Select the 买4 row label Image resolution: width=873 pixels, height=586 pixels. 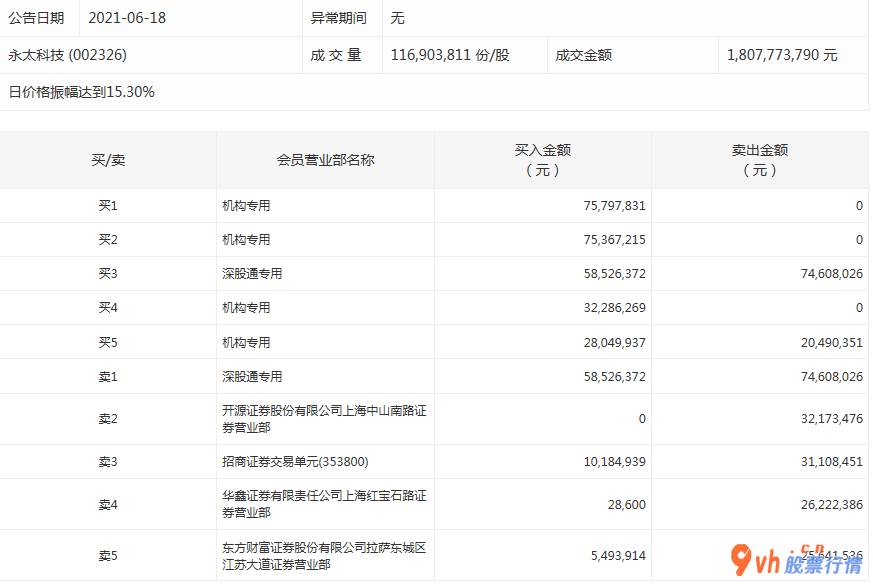[x=108, y=307]
